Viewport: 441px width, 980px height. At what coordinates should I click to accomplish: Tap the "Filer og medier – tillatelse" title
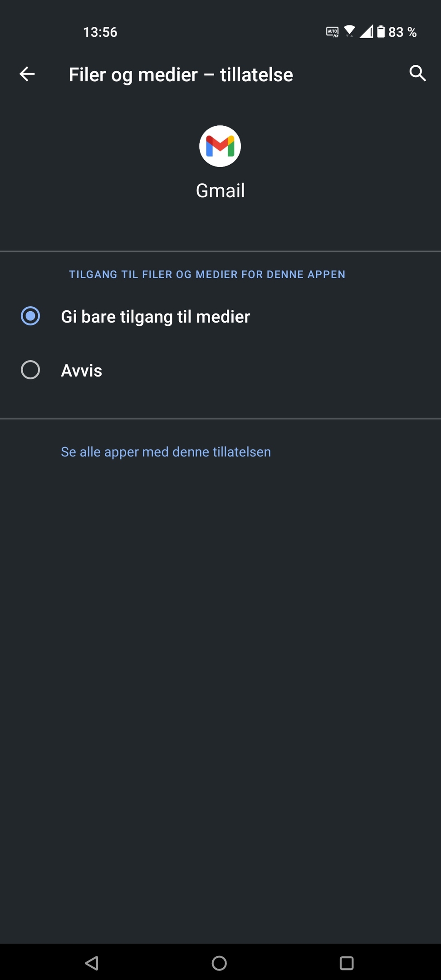tap(181, 75)
